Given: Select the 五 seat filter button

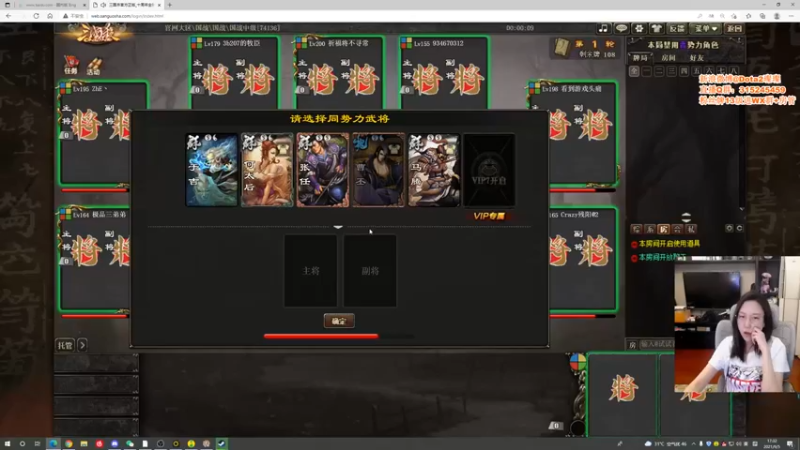Looking at the screenshot, I should (696, 71).
